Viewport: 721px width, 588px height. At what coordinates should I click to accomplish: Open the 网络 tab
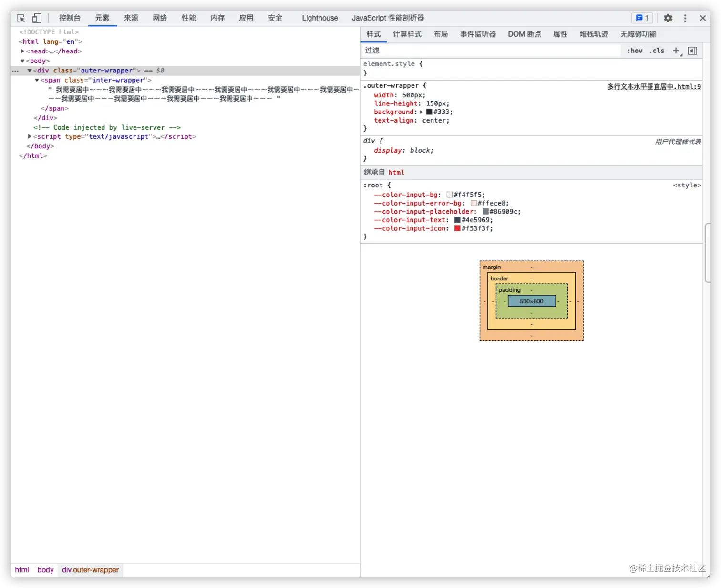pyautogui.click(x=160, y=18)
